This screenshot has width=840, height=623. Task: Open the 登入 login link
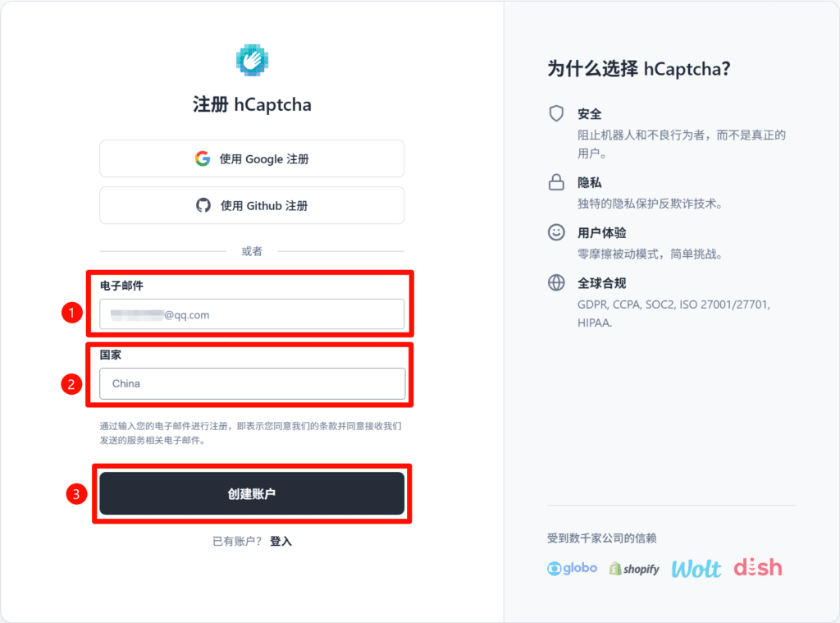pos(281,541)
